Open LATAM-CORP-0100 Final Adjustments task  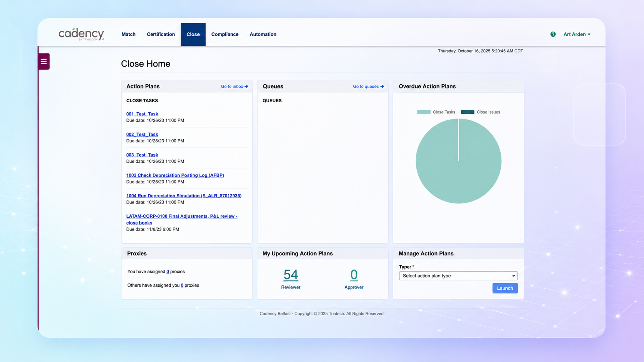click(182, 219)
